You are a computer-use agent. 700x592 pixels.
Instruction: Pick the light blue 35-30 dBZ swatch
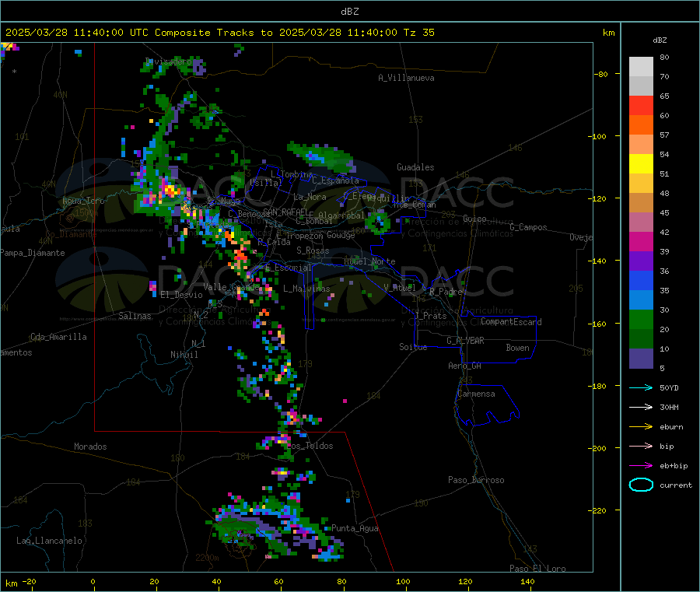click(x=641, y=300)
